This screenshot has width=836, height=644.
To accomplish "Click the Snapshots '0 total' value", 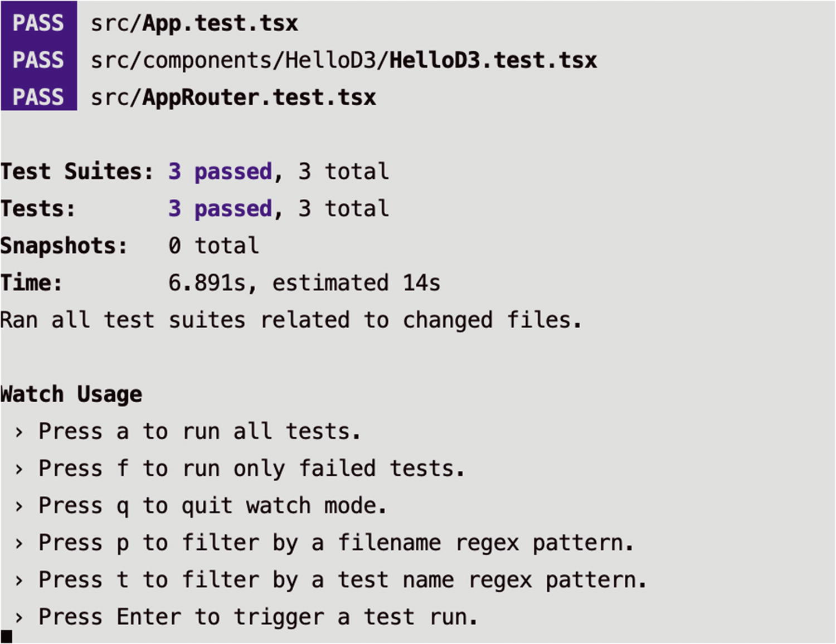I will (213, 246).
